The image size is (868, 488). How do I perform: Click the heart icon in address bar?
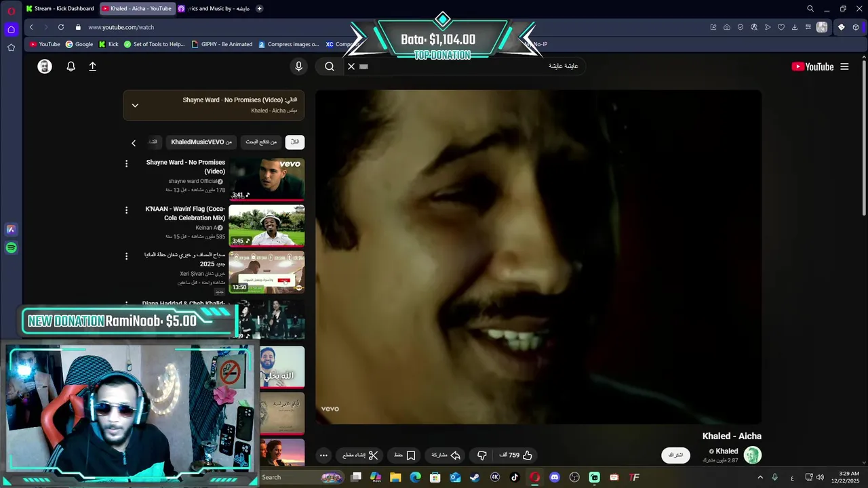tap(781, 27)
